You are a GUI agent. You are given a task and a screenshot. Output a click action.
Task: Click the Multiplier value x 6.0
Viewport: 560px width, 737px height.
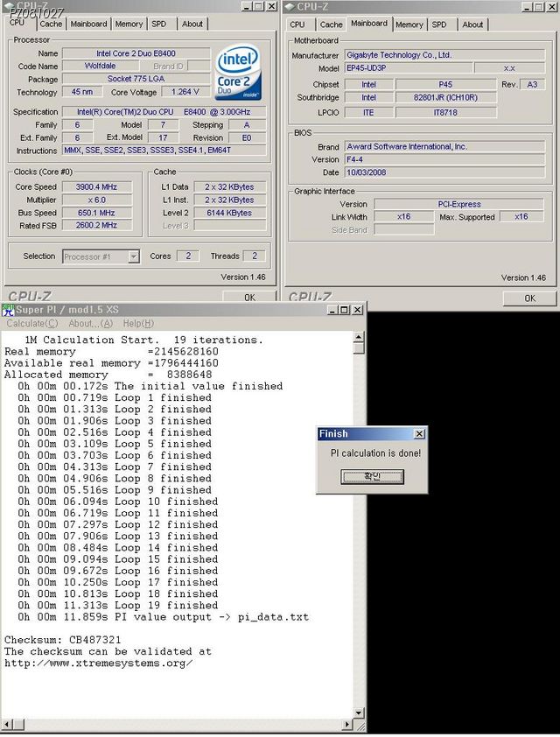pos(97,200)
